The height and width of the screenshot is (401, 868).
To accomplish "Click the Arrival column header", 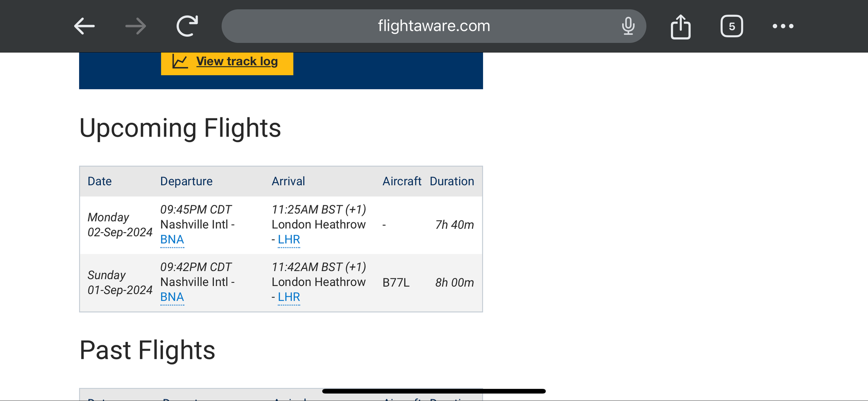I will 288,181.
